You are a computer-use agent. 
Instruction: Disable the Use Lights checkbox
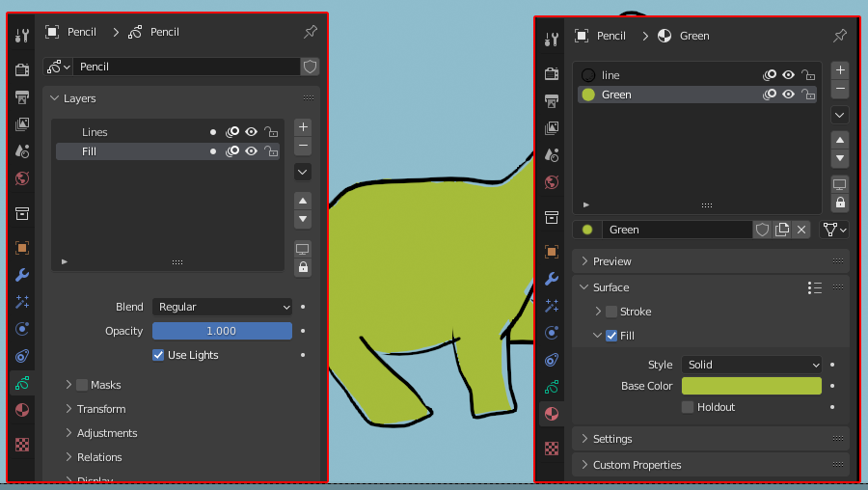point(158,355)
